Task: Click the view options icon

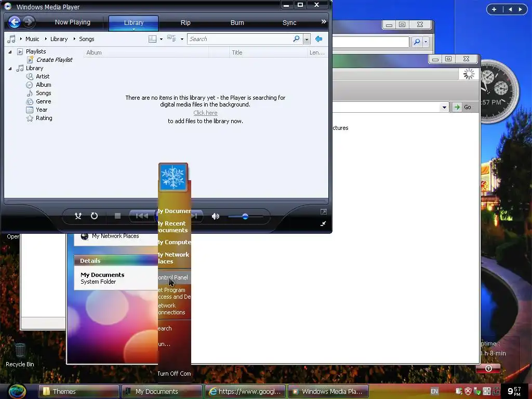Action: pos(171,38)
